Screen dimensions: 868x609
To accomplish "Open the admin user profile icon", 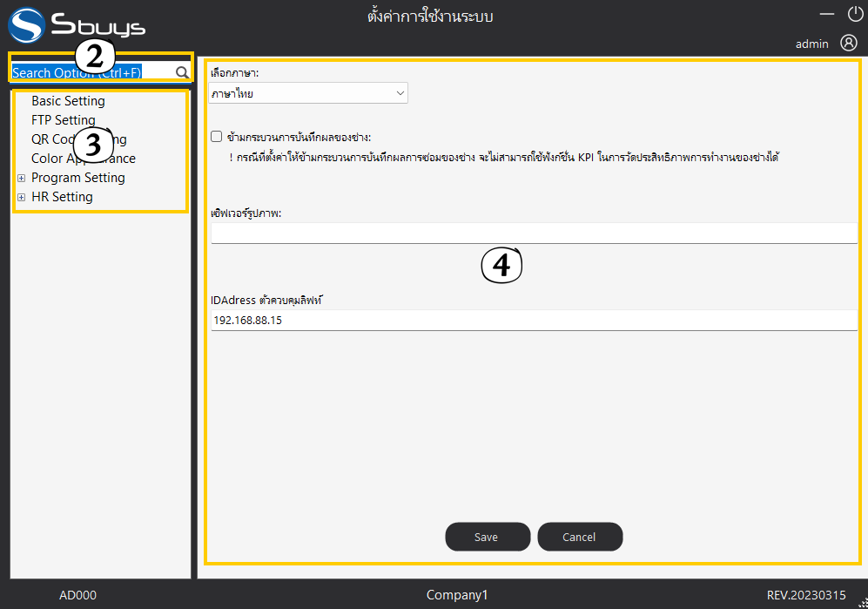I will 849,43.
